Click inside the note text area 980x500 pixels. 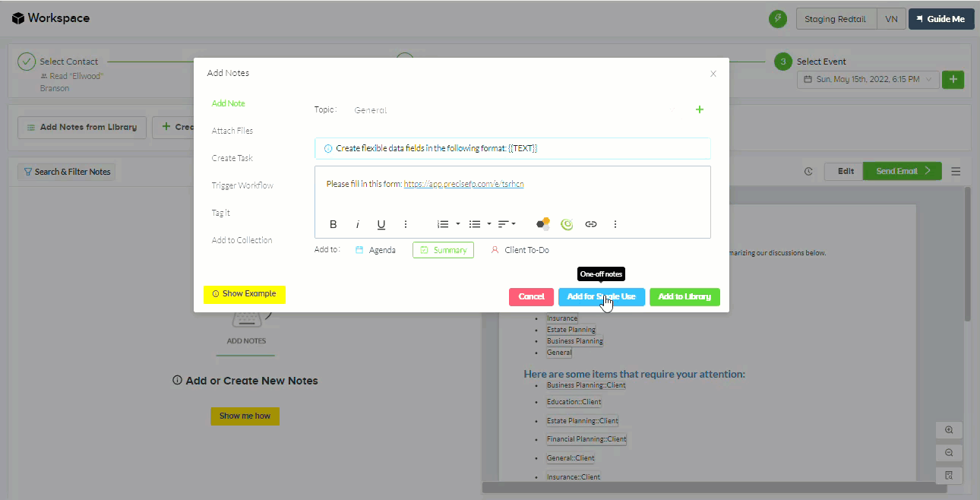pyautogui.click(x=512, y=199)
